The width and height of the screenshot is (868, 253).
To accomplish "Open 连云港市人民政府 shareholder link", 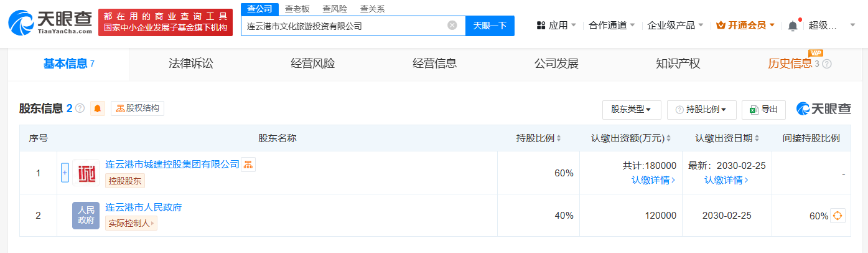I will (144, 208).
